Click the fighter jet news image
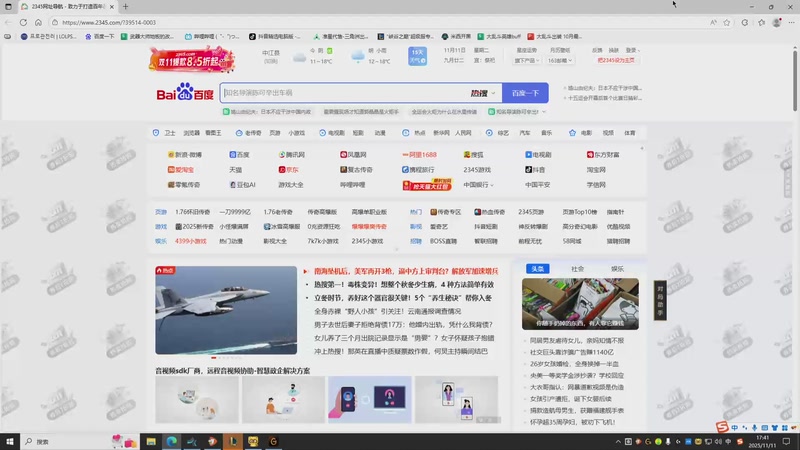The height and width of the screenshot is (450, 800). (x=226, y=310)
